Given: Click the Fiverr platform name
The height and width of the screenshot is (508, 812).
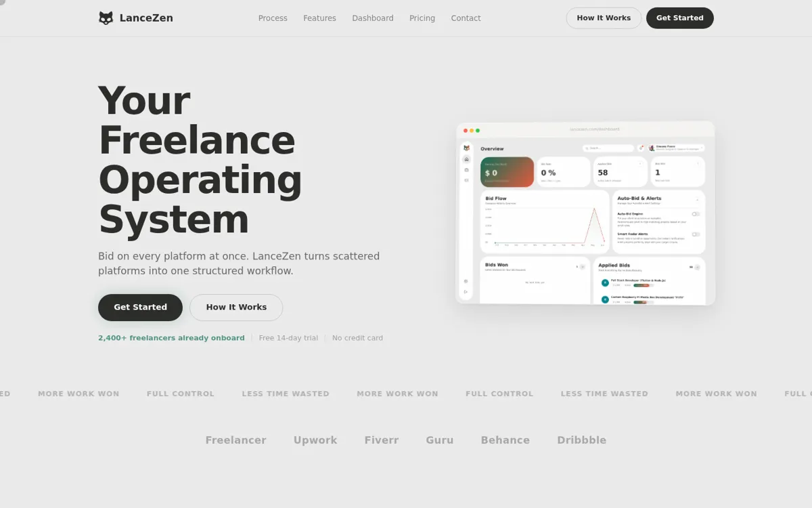Looking at the screenshot, I should [382, 440].
